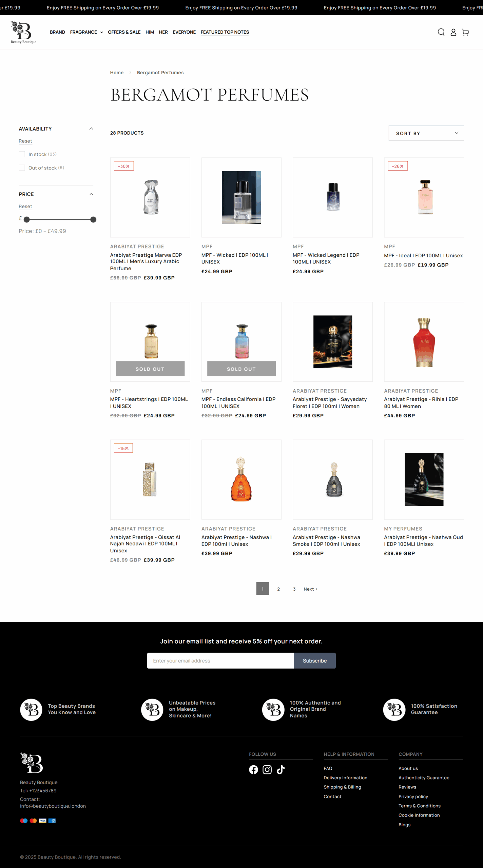The image size is (483, 868).
Task: Open the MPF Ideal product image
Action: tap(424, 197)
